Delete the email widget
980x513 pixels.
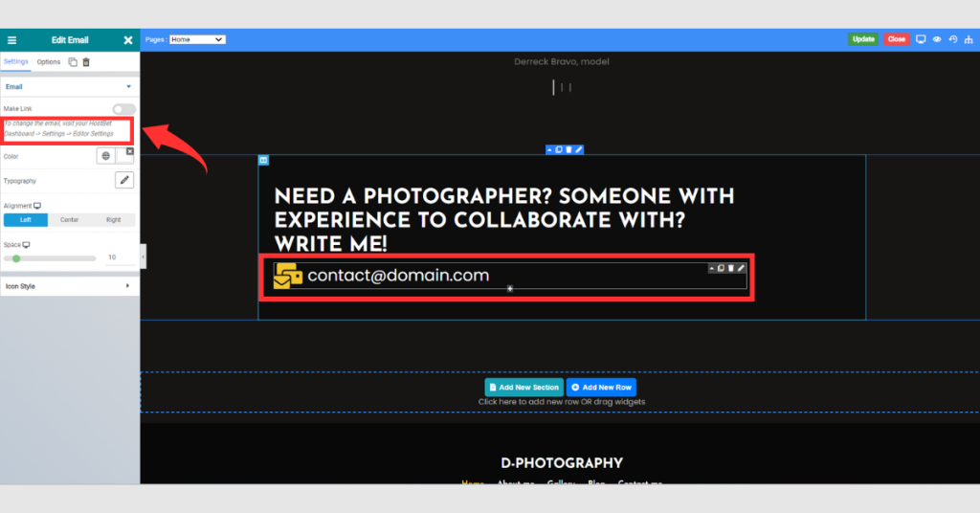point(730,268)
